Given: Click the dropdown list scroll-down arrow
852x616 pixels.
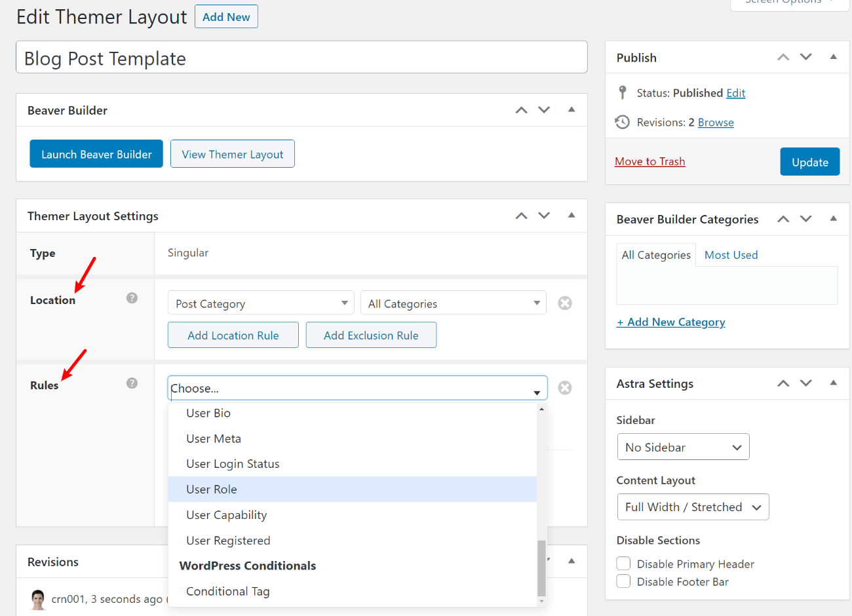Looking at the screenshot, I should (x=541, y=601).
